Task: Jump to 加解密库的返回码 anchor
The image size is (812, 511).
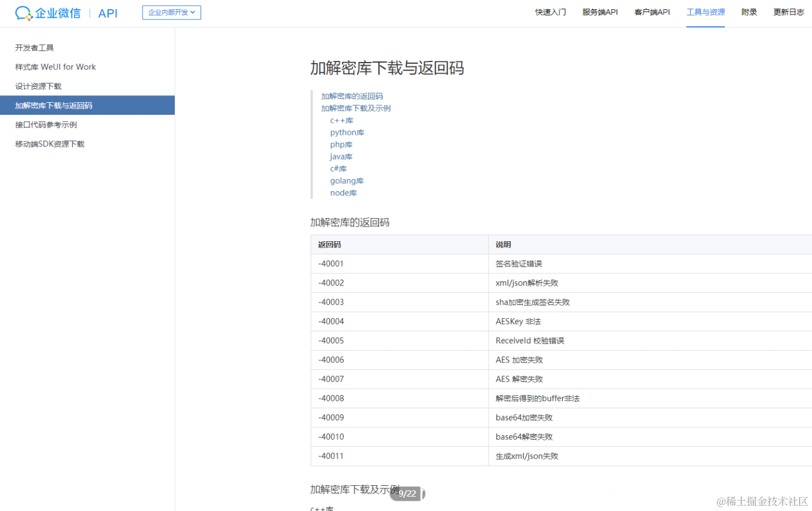Action: tap(352, 96)
